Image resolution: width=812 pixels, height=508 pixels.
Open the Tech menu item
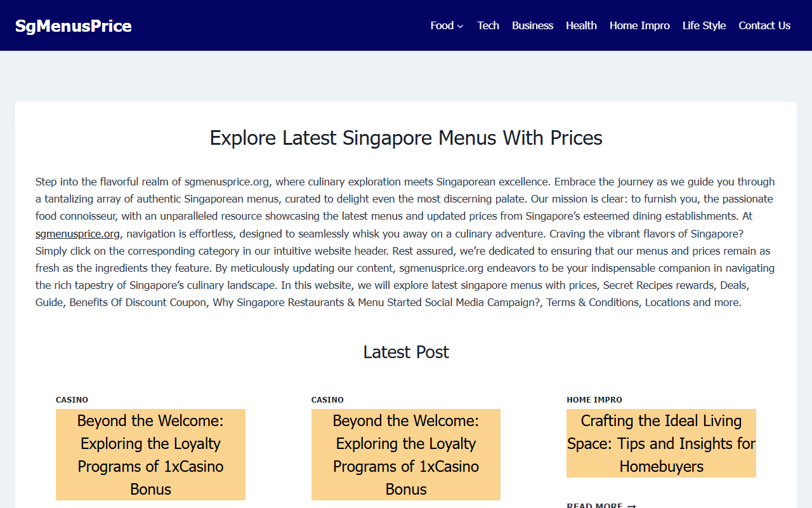pyautogui.click(x=488, y=25)
